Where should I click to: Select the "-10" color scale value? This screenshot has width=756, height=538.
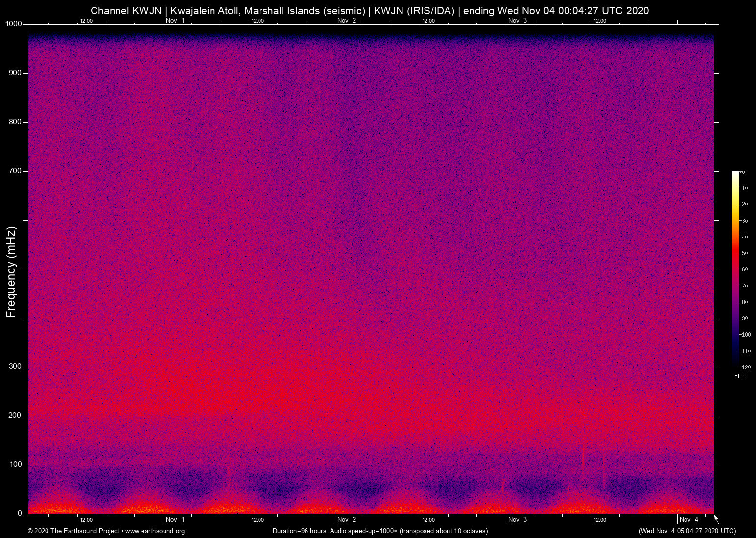click(744, 188)
